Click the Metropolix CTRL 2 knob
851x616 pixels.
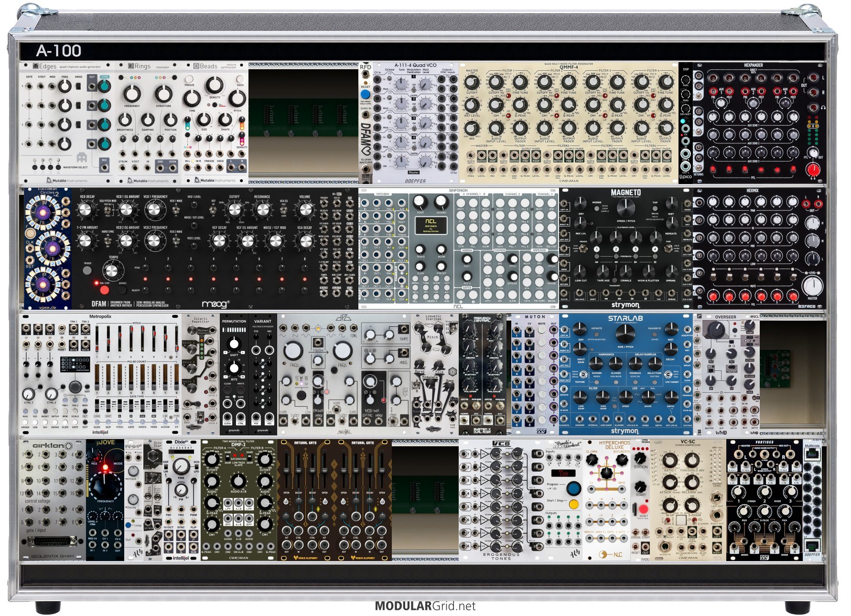click(51, 394)
